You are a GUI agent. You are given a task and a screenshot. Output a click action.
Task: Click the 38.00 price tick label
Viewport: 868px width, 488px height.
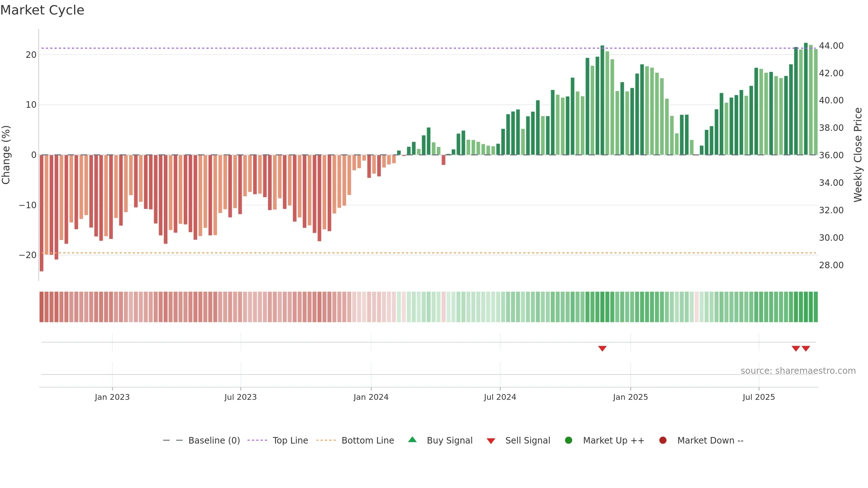point(831,128)
